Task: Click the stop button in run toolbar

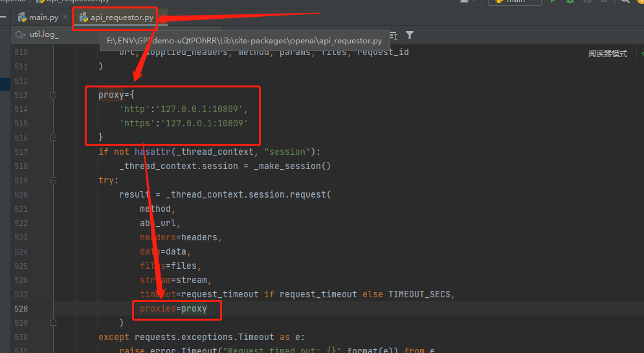Action: (x=604, y=1)
